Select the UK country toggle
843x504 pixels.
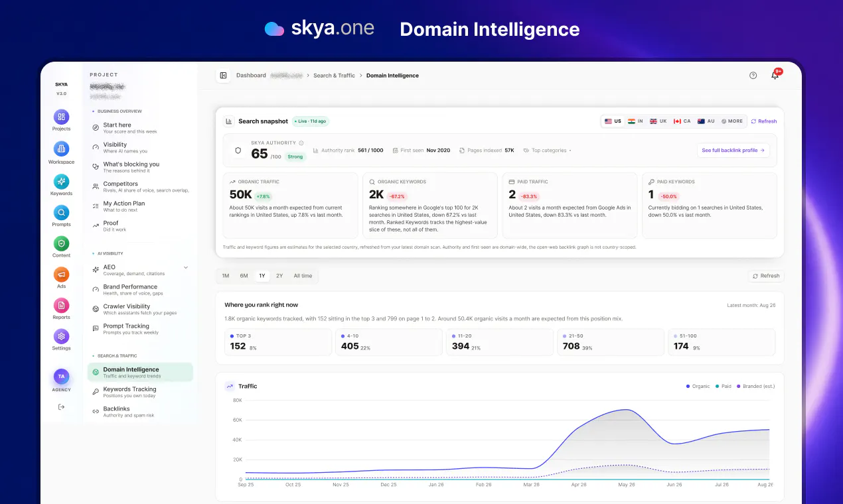coord(658,121)
